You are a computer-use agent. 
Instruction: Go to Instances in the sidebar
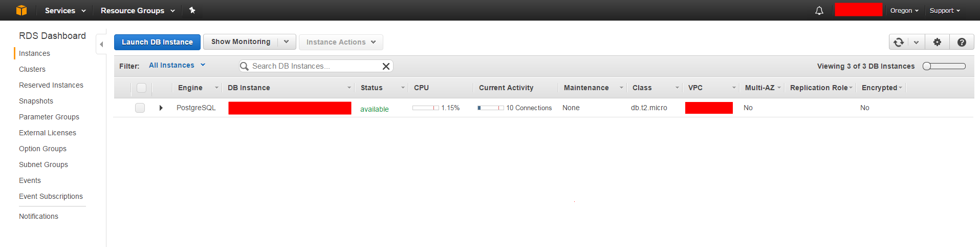click(34, 53)
